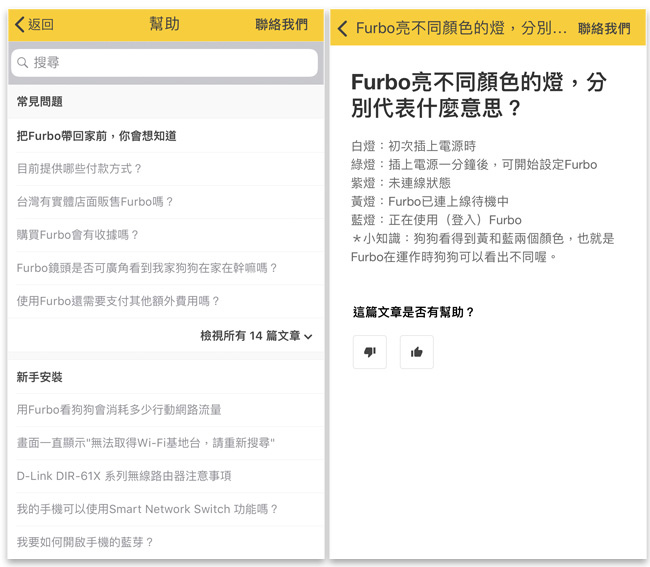Expand 檢視所有 14 篇文章
Screen dimensions: 650x567
pyautogui.click(x=256, y=335)
